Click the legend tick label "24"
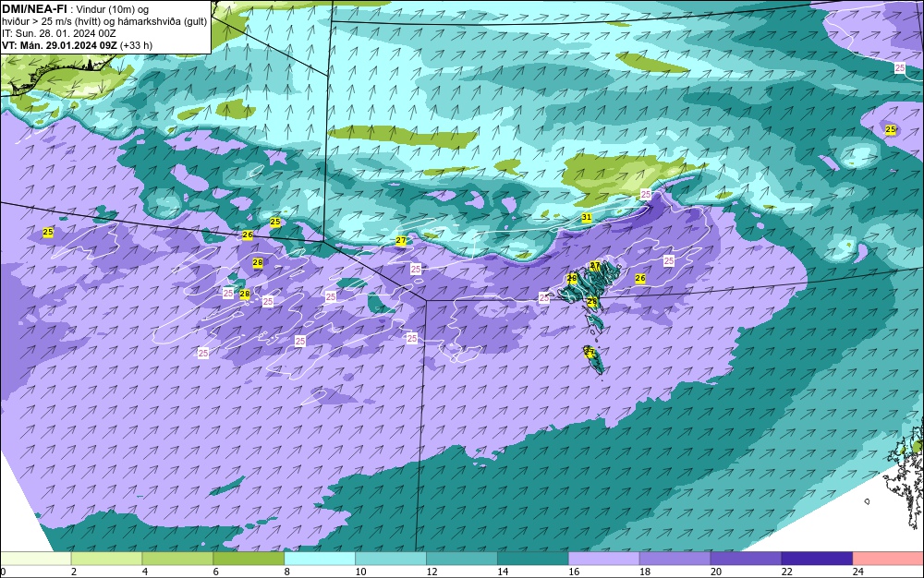 pyautogui.click(x=858, y=572)
